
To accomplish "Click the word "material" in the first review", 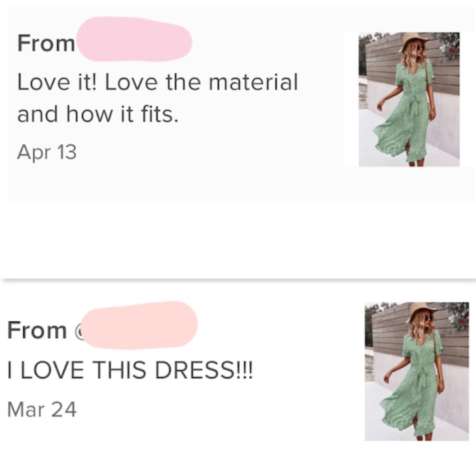I will click(253, 83).
